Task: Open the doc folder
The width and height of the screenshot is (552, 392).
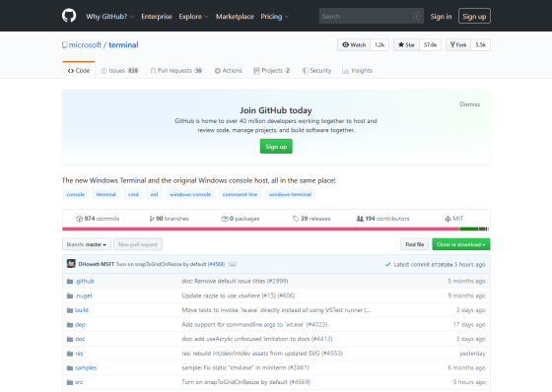Action: click(80, 339)
